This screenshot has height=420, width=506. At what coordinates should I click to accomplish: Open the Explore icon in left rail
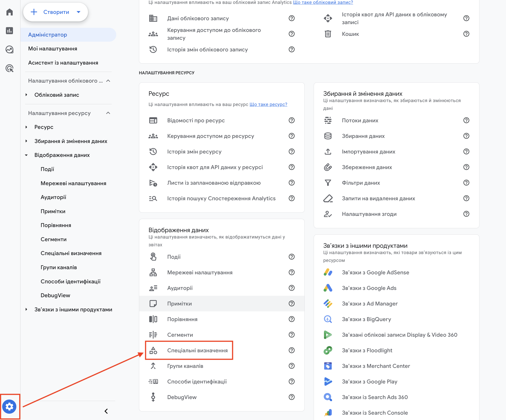[10, 49]
